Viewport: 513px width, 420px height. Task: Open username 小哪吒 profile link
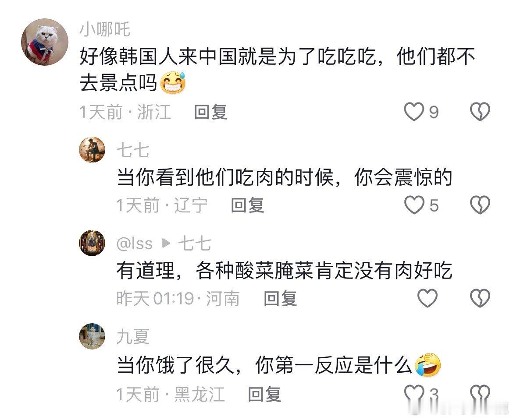(105, 29)
